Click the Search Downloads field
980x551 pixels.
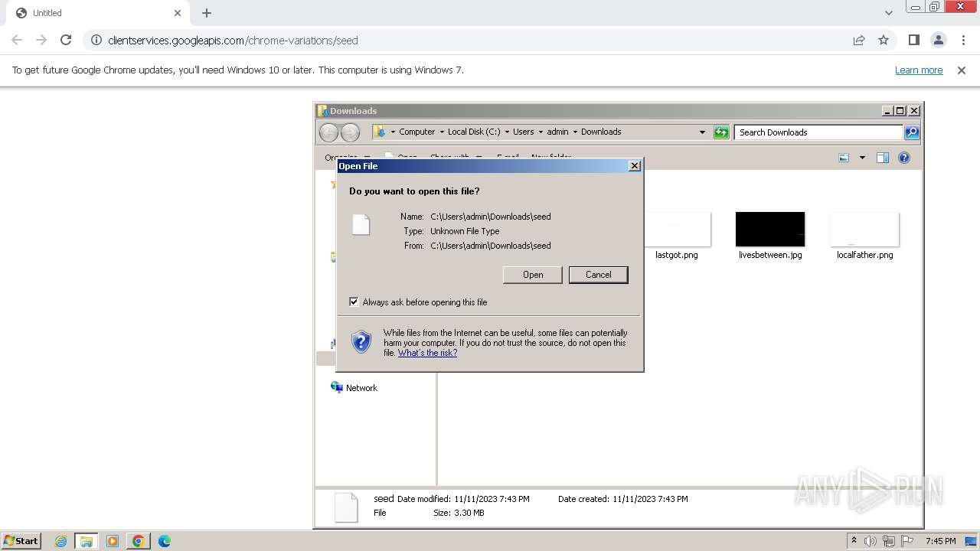coord(818,132)
